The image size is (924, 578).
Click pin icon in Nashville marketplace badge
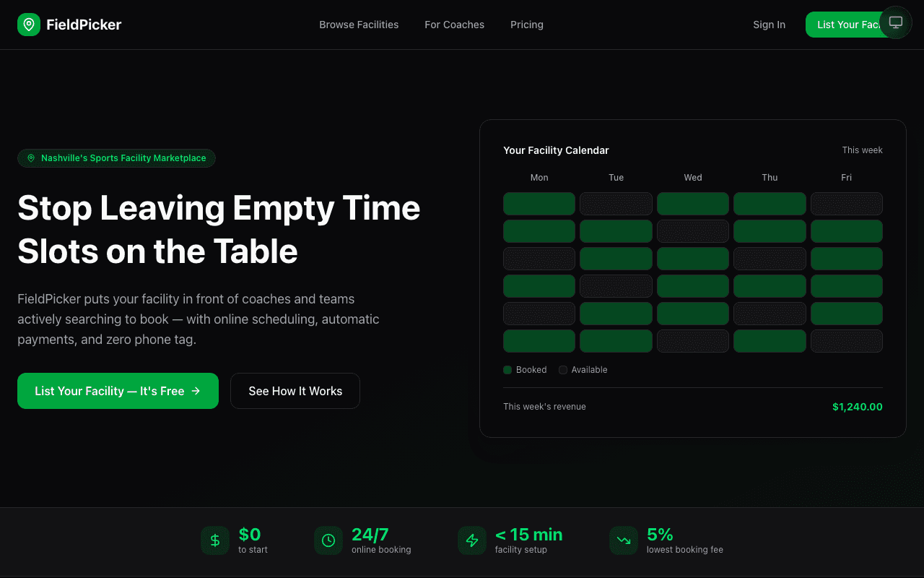31,158
